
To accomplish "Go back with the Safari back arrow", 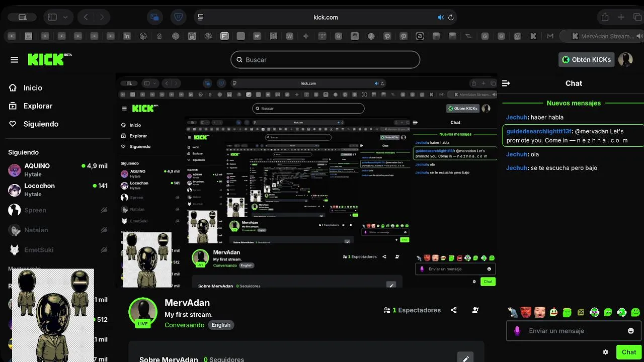I will pos(86,17).
